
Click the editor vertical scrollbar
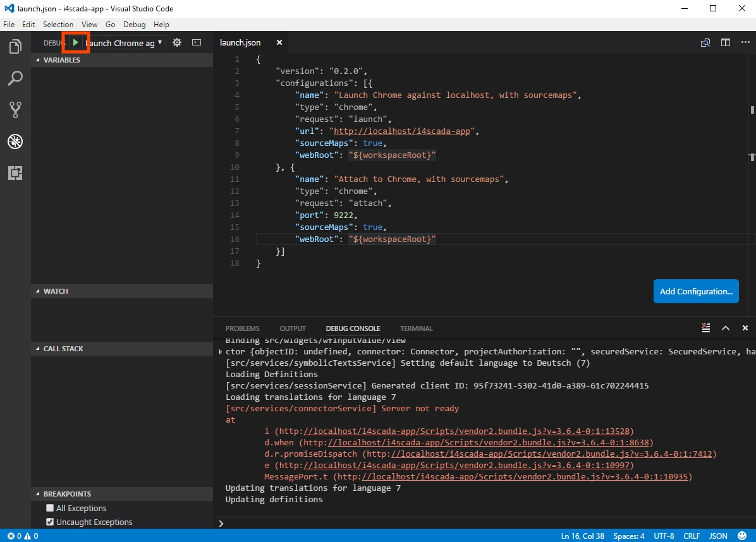(x=752, y=183)
